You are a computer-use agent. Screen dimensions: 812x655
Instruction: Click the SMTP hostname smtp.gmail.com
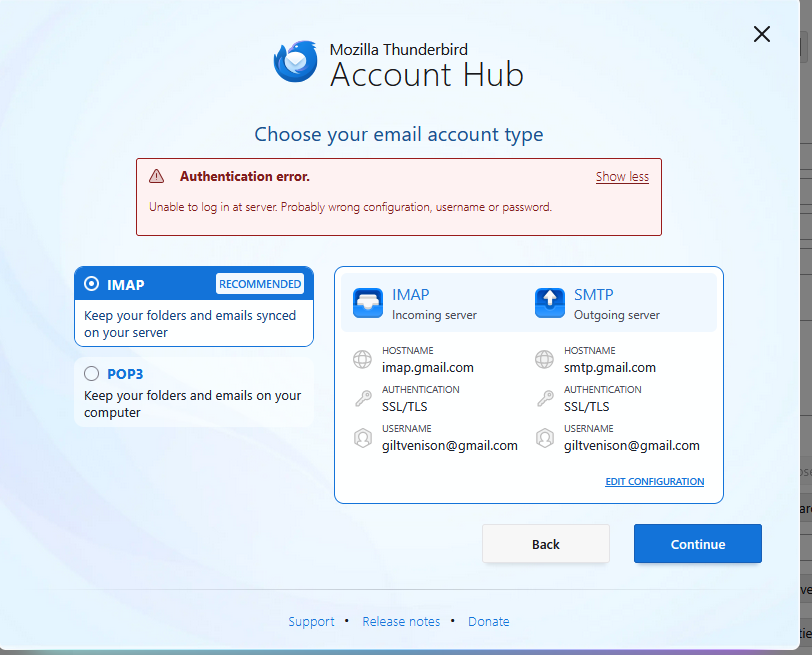coord(610,368)
